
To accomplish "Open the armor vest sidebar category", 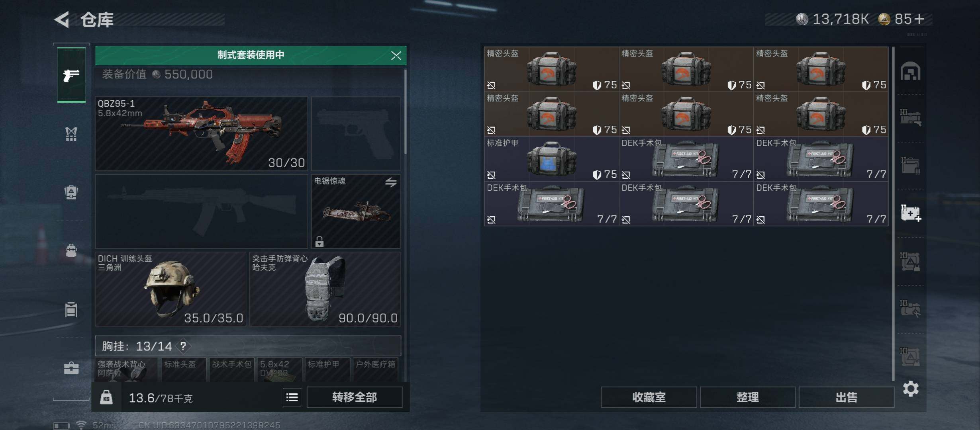I will pyautogui.click(x=71, y=134).
